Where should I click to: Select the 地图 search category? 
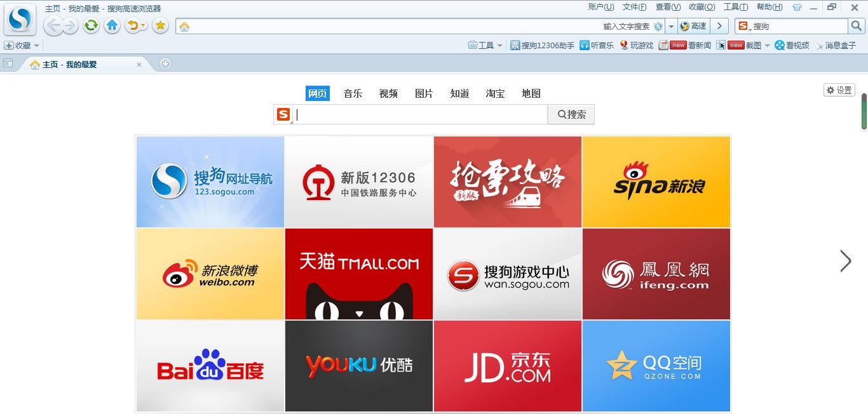pyautogui.click(x=531, y=93)
